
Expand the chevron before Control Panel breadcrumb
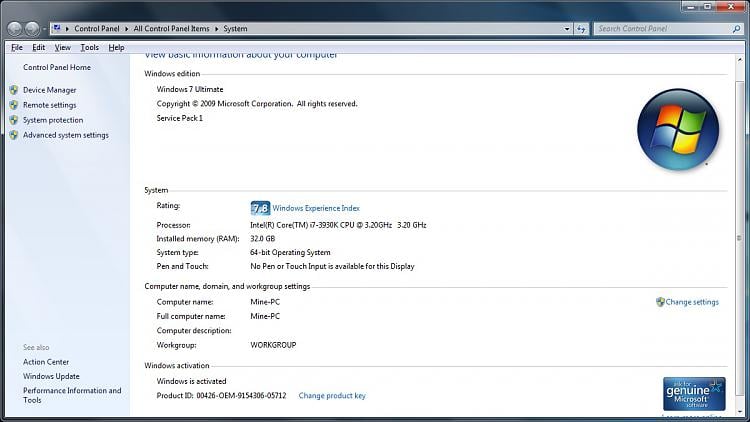click(67, 29)
